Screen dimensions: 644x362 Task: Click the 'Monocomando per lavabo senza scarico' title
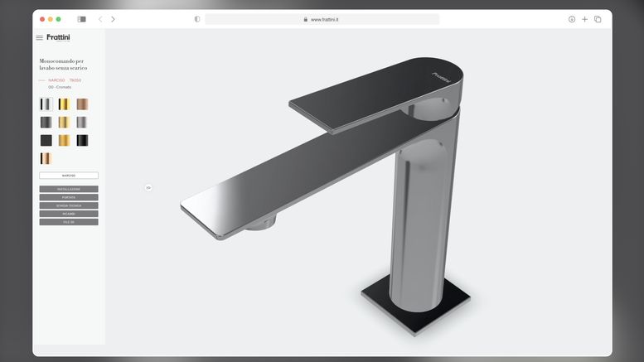tap(63, 65)
